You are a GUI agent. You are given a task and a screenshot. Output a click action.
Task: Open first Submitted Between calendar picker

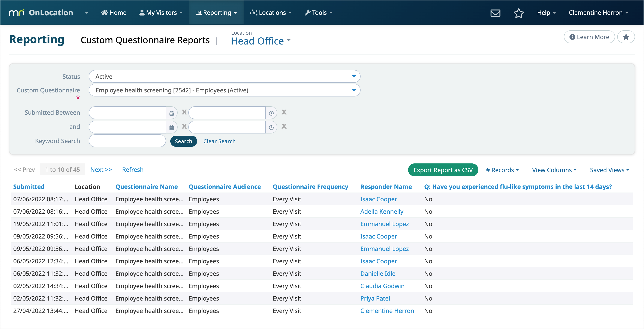click(172, 113)
